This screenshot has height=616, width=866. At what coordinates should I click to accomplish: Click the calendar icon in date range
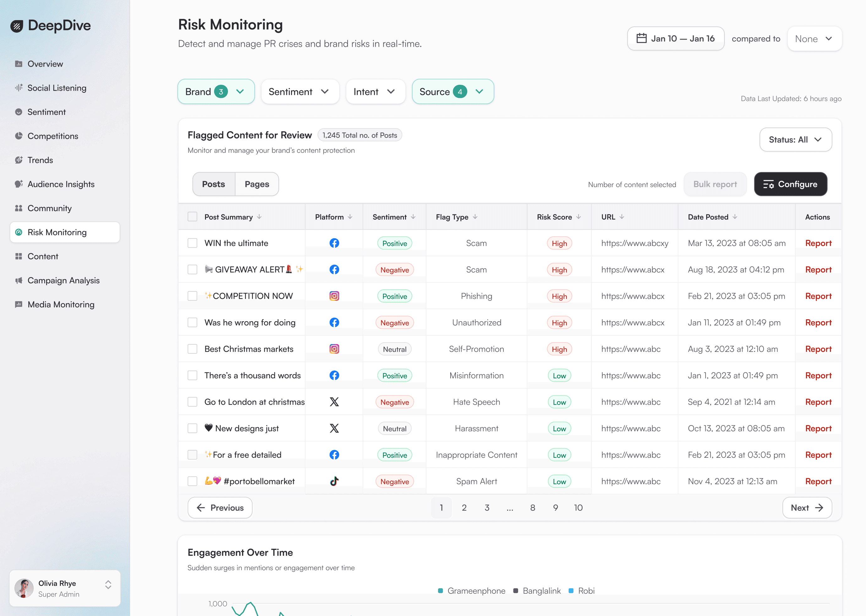(x=641, y=39)
